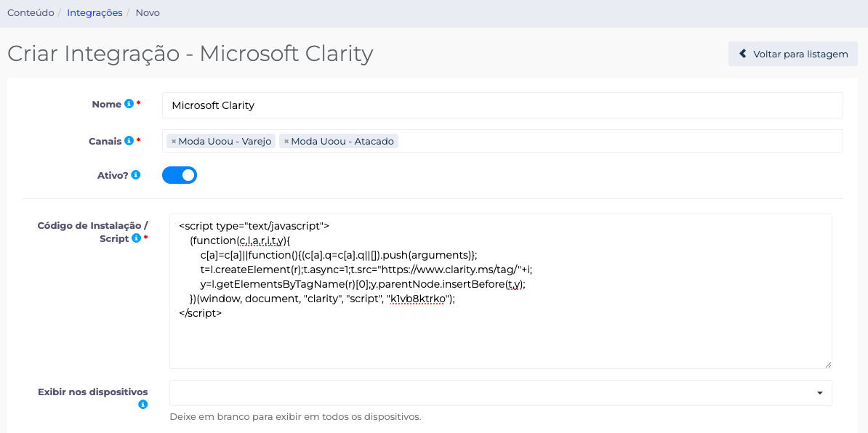Click the 'k1vb8ktrko' project ID text

point(418,299)
